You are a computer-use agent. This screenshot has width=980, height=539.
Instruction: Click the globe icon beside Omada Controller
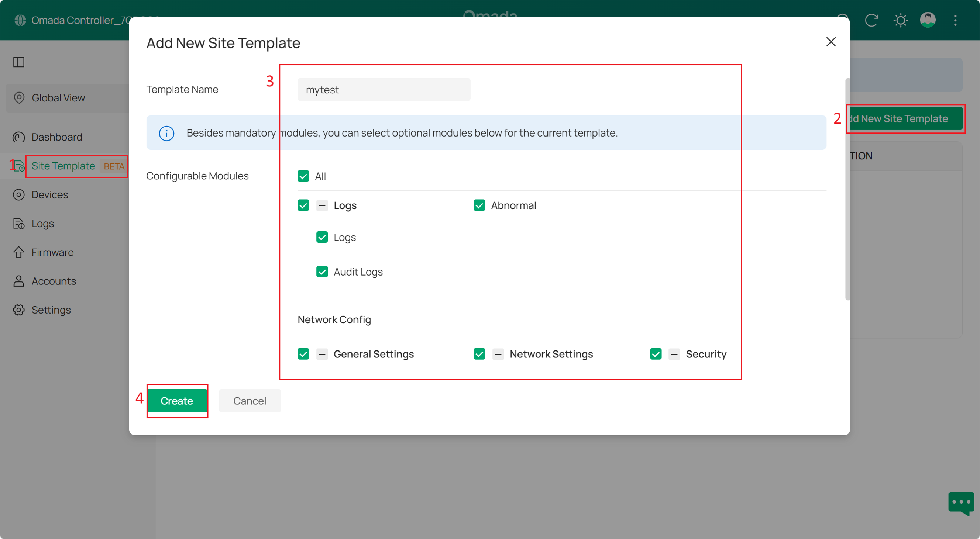[x=20, y=20]
